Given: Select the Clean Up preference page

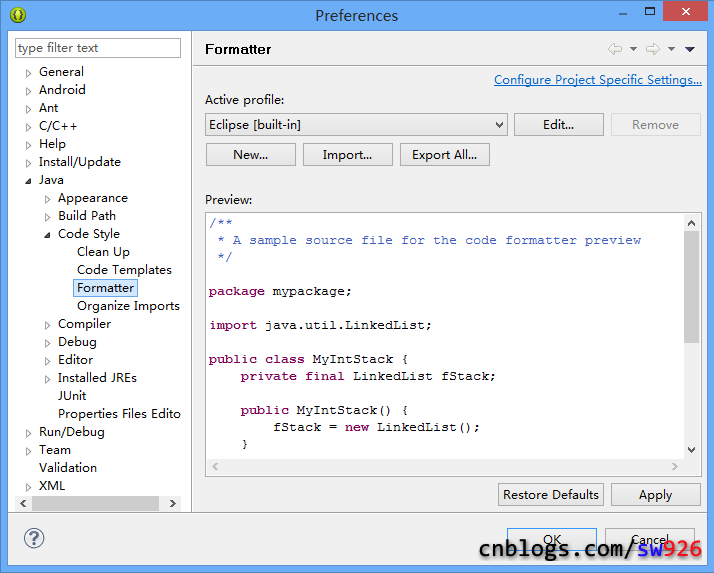Looking at the screenshot, I should [x=103, y=252].
